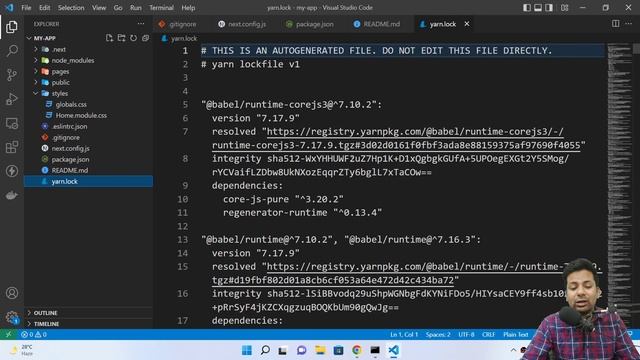
Task: Create a new folder in MY-APP
Action: point(121,38)
